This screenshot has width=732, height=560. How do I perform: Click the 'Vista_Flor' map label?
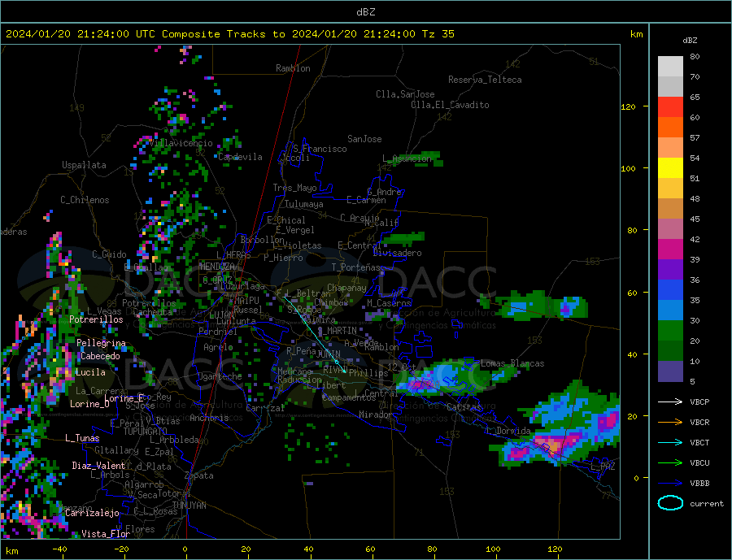pyautogui.click(x=106, y=534)
